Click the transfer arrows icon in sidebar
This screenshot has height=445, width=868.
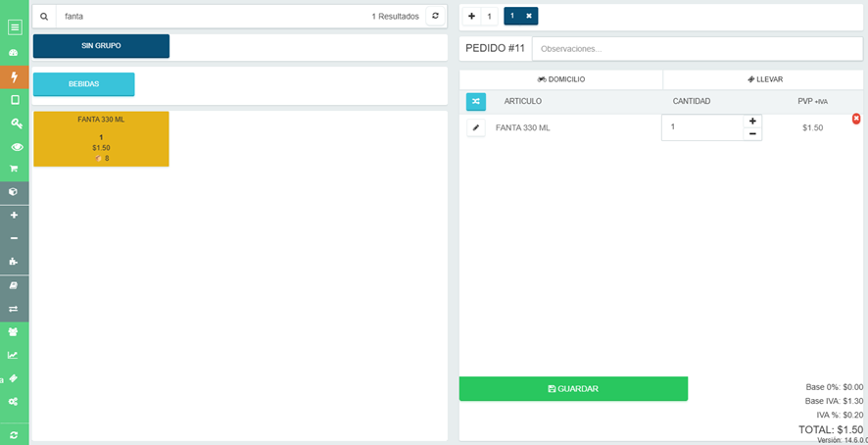pos(14,309)
